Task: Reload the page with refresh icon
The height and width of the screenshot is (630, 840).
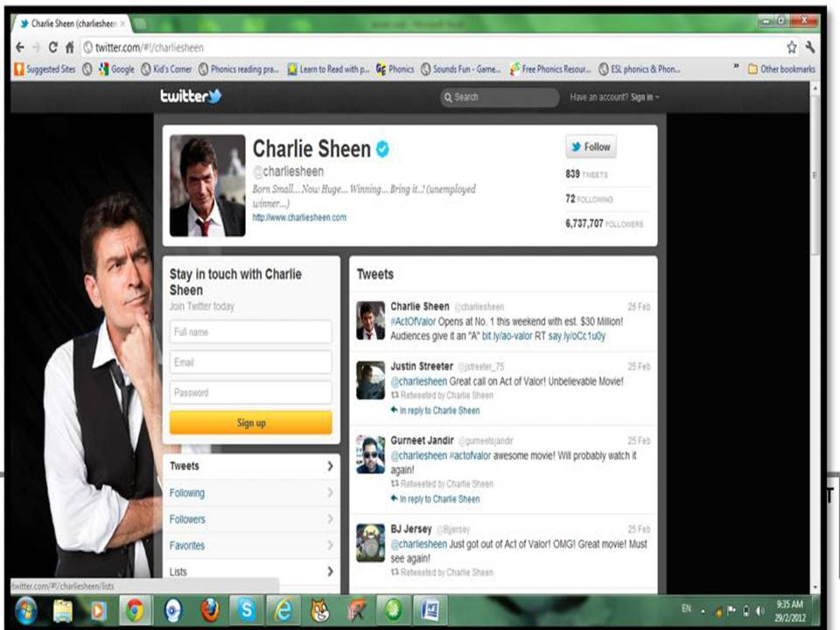Action: coord(52,47)
